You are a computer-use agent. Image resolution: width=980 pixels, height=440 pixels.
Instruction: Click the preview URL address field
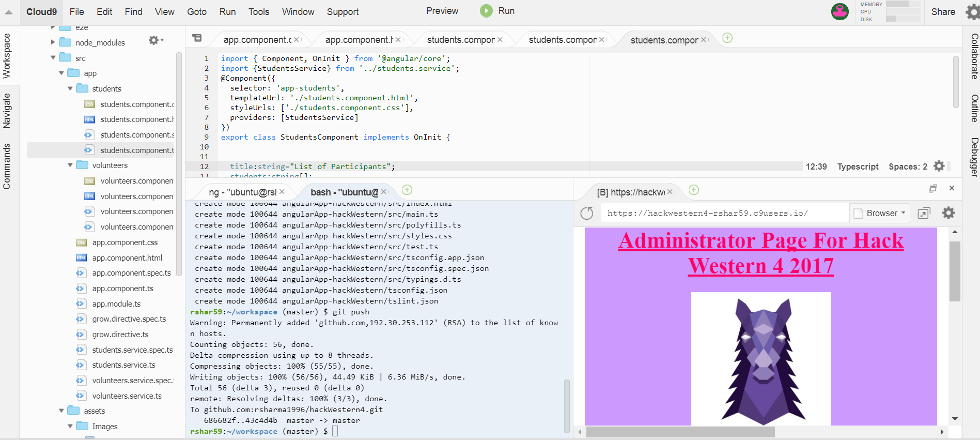tap(724, 213)
